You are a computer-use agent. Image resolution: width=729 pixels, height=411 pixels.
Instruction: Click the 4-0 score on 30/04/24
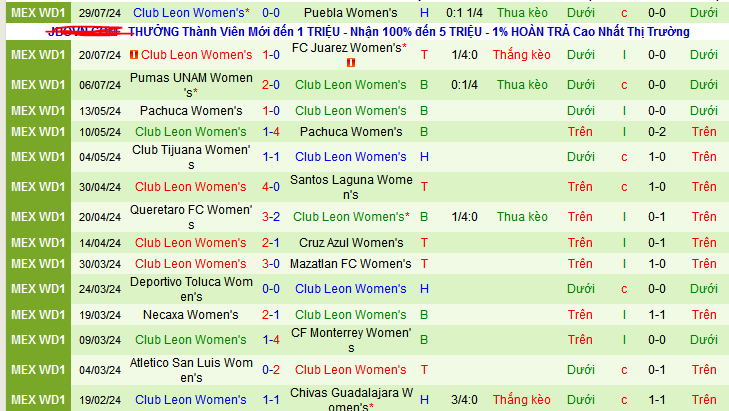point(271,187)
